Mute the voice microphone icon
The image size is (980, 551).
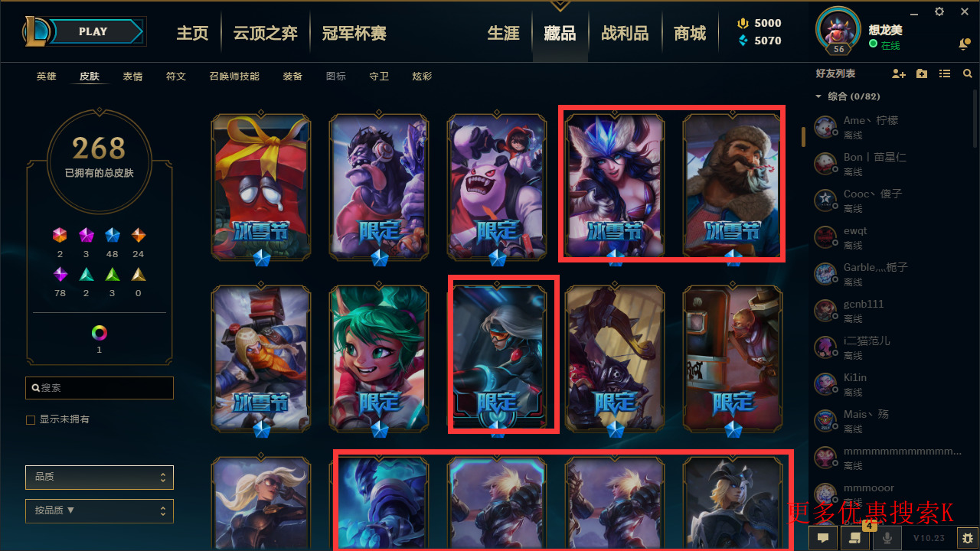tap(887, 538)
